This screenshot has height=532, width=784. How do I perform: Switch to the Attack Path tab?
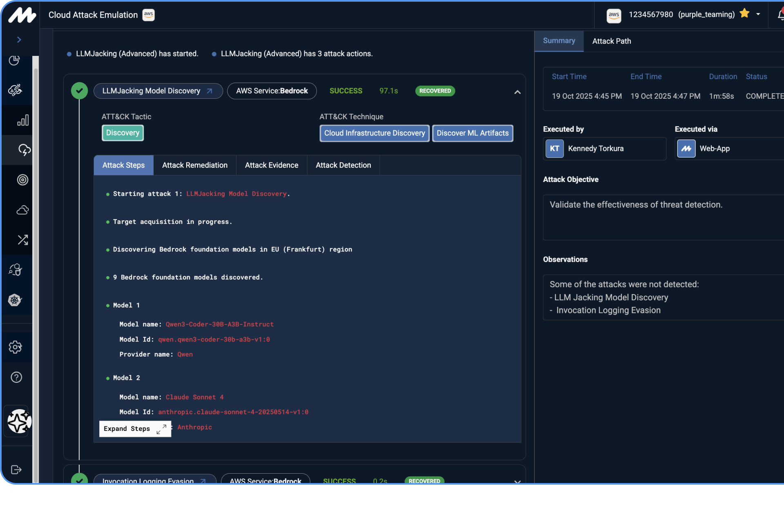click(x=611, y=41)
